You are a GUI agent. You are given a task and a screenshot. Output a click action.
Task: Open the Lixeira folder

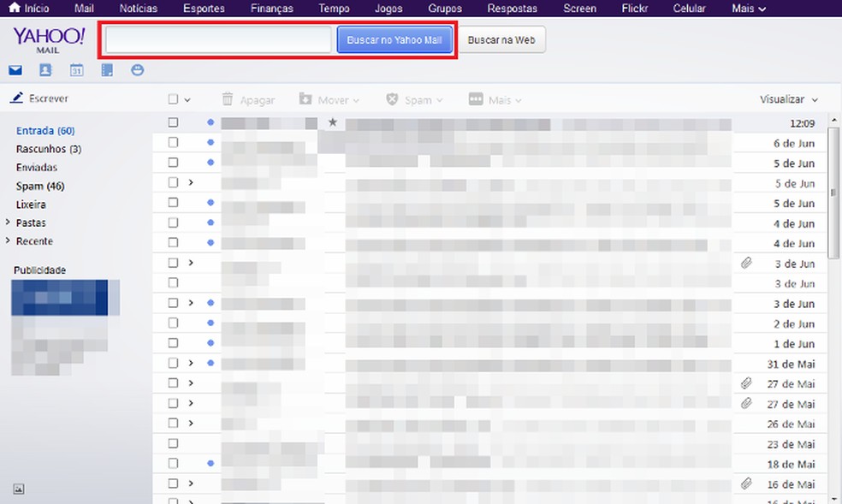point(31,204)
